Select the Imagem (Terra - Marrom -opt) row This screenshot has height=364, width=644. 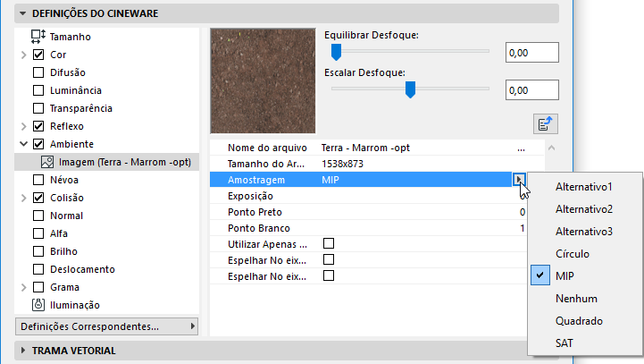click(107, 162)
